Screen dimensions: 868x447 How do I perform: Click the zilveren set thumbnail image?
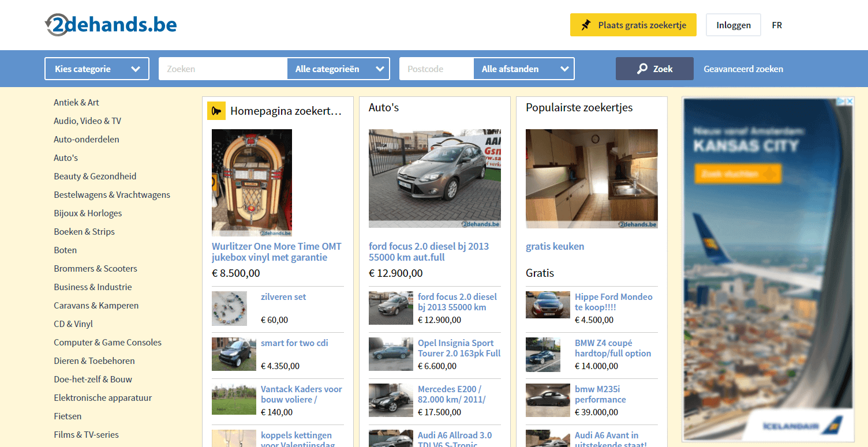pos(229,309)
